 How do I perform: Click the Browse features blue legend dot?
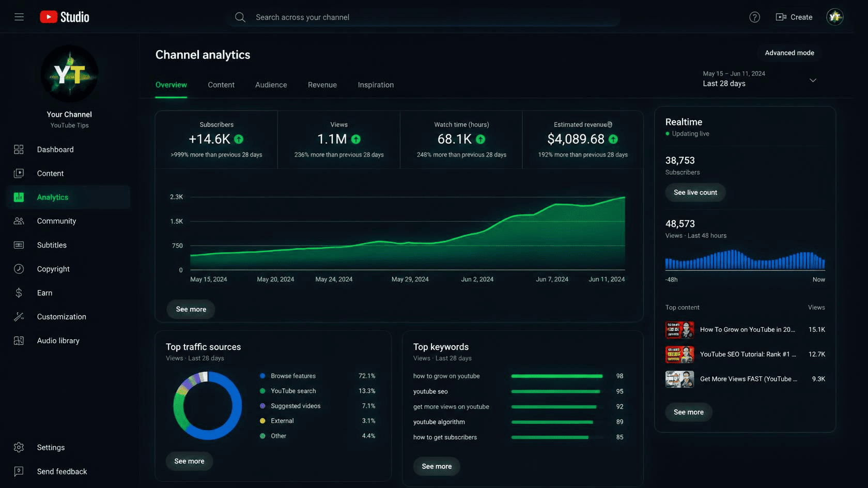coord(262,376)
